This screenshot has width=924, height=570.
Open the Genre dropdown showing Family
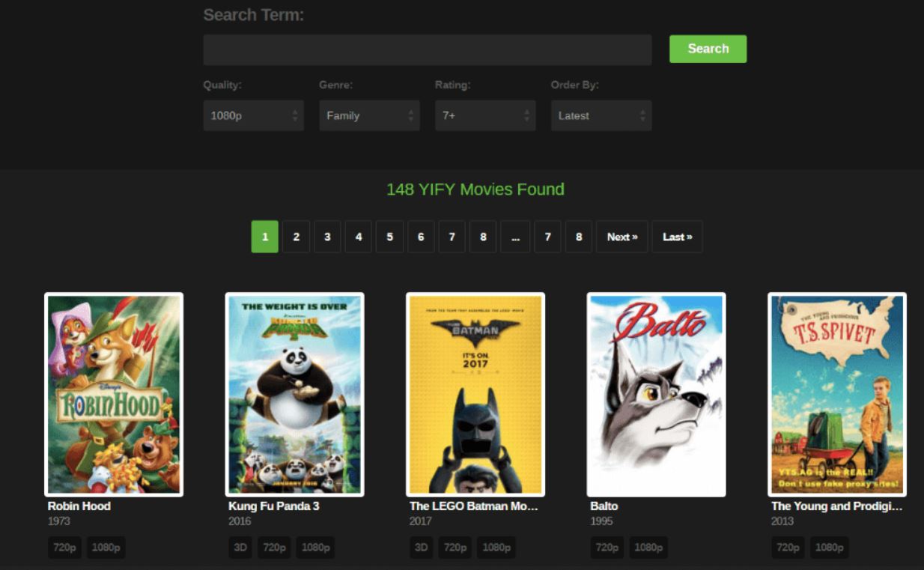[x=369, y=115]
